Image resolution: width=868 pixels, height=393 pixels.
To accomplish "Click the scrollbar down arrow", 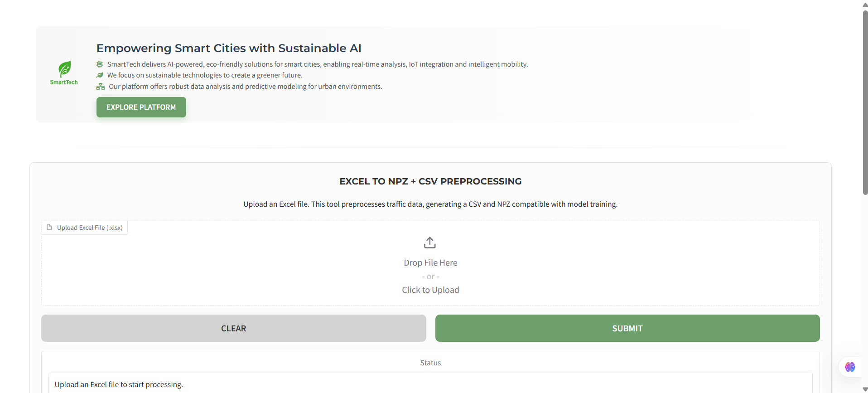I will point(865,389).
